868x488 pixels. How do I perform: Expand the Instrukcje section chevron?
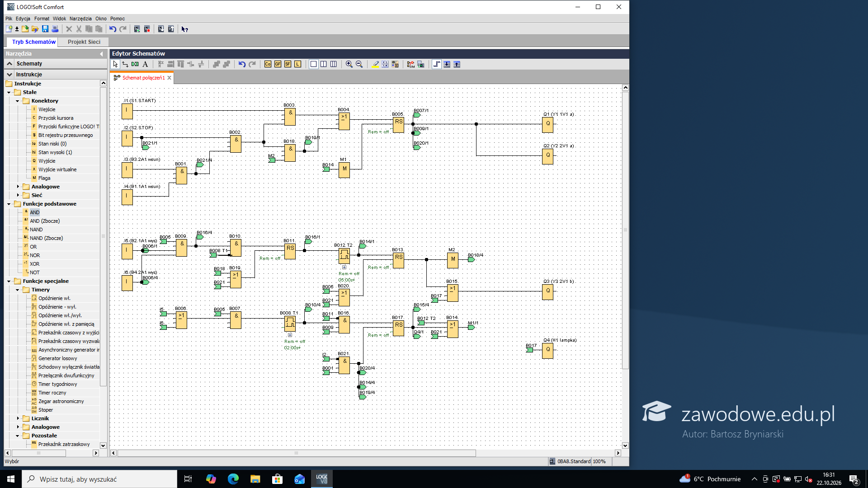[x=9, y=75]
